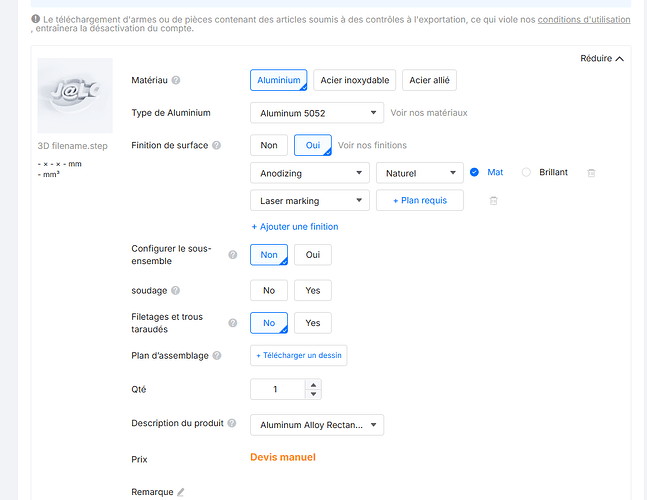Open the Type de Aluminium dropdown

pyautogui.click(x=317, y=113)
